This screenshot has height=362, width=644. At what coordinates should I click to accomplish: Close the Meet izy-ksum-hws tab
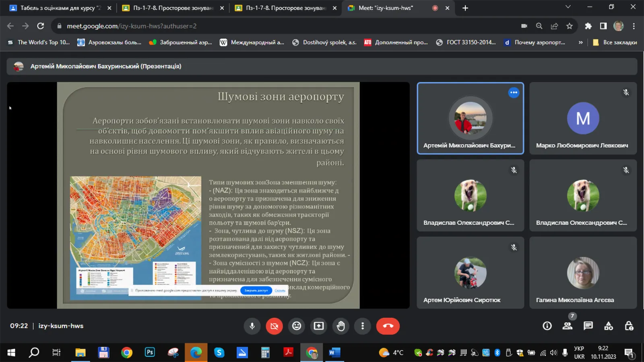point(447,8)
